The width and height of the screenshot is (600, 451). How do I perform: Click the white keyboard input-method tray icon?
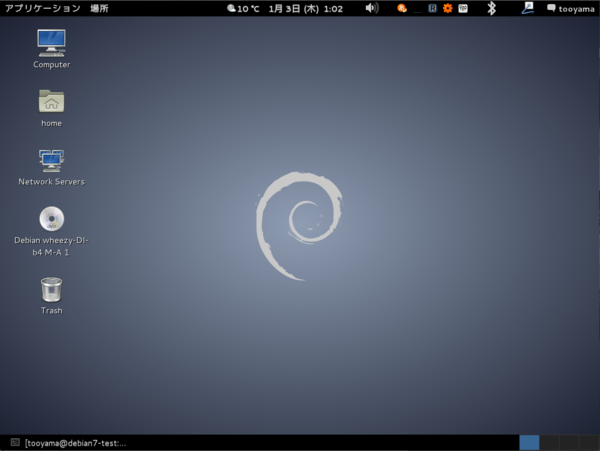coord(463,8)
